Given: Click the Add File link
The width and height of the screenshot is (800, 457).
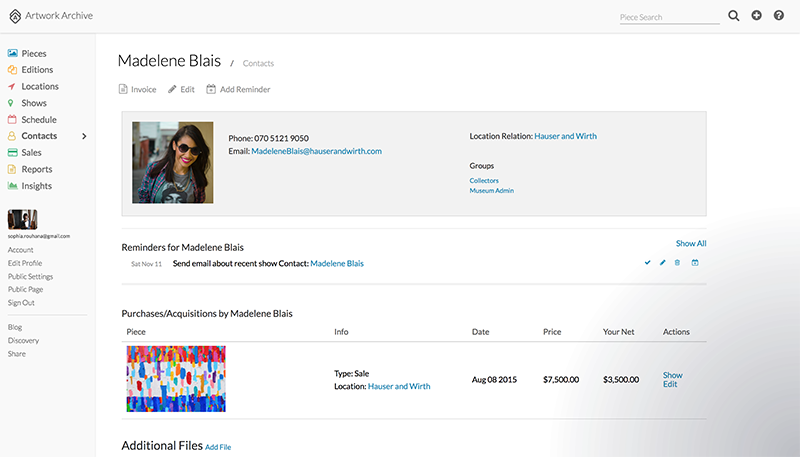Looking at the screenshot, I should pos(218,446).
